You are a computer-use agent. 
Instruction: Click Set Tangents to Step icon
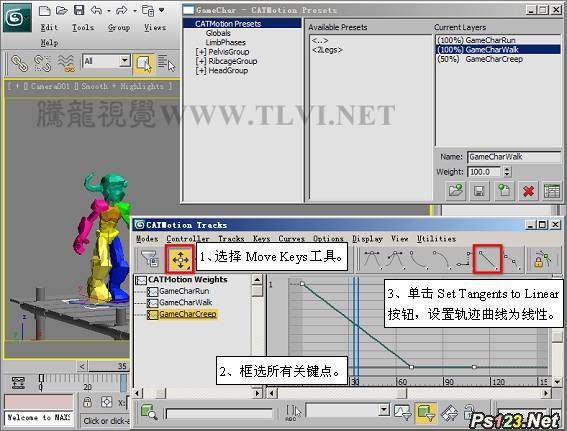tap(464, 259)
